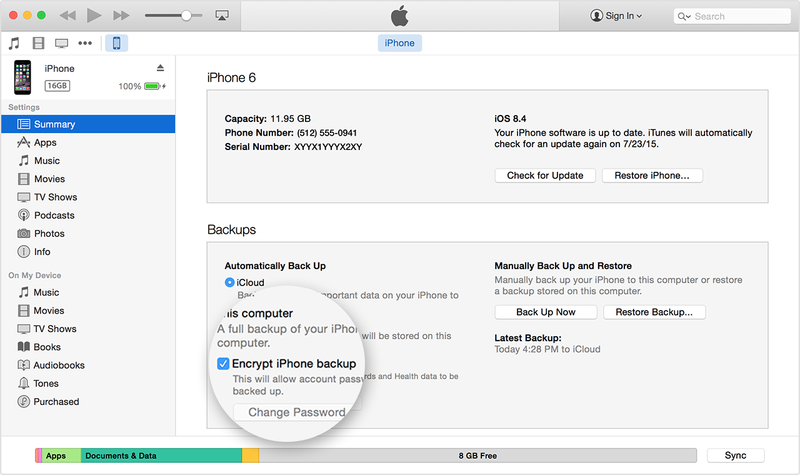
Task: Click 'Today 4:28 PM to iCloud' text
Action: point(547,349)
